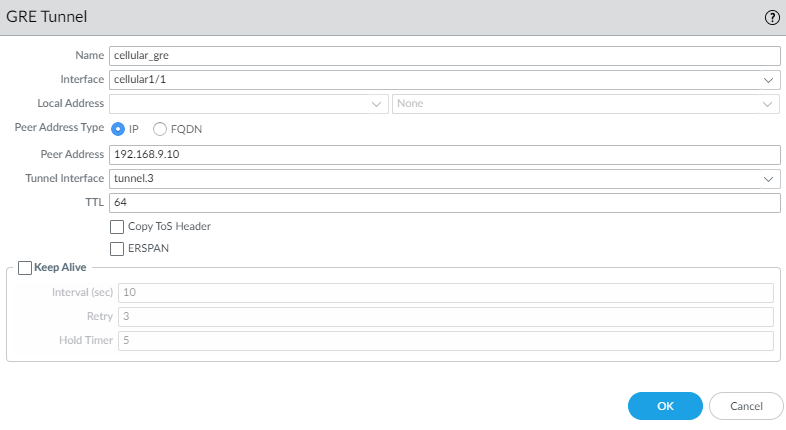The image size is (786, 430).
Task: Tick the ERSPAN checkbox
Action: (117, 248)
